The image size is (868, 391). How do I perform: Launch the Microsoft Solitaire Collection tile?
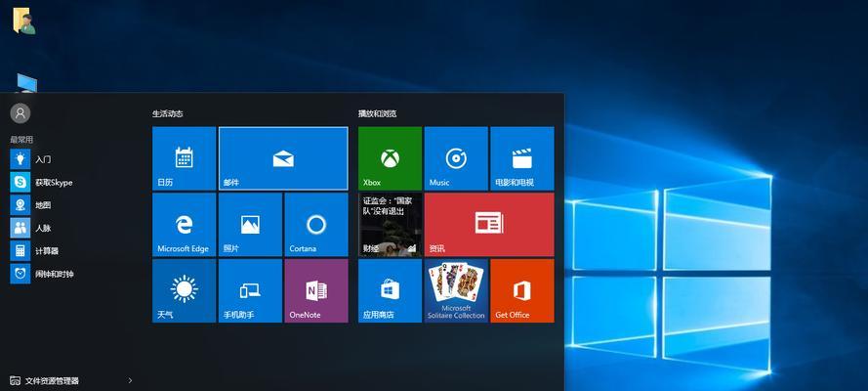click(x=456, y=290)
